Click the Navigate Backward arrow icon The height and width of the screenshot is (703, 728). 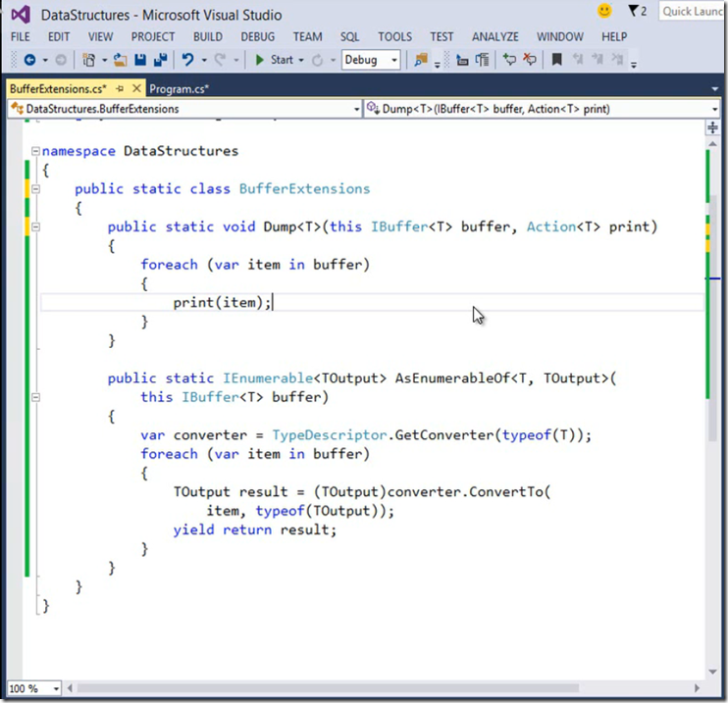(x=29, y=60)
